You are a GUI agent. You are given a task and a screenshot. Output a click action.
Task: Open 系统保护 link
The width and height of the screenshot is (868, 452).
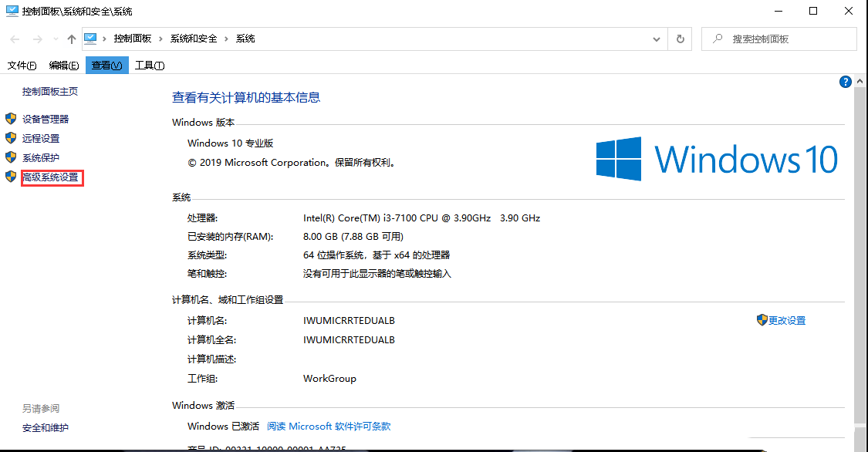click(41, 157)
